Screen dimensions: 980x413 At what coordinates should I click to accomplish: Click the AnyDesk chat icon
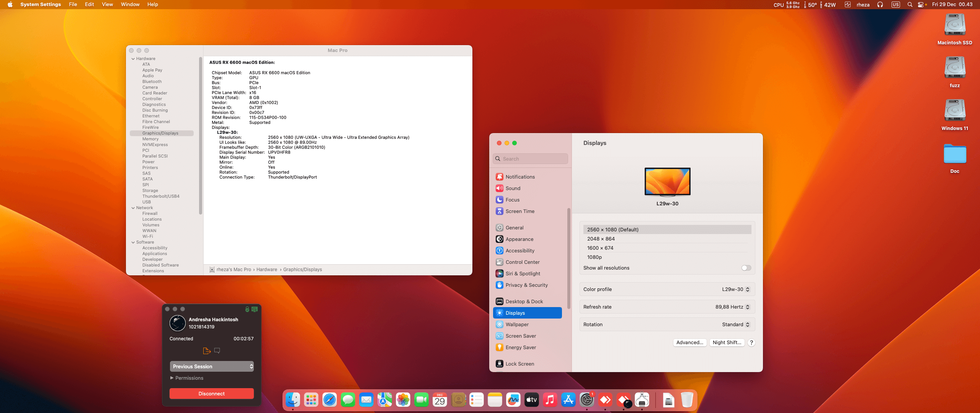217,351
